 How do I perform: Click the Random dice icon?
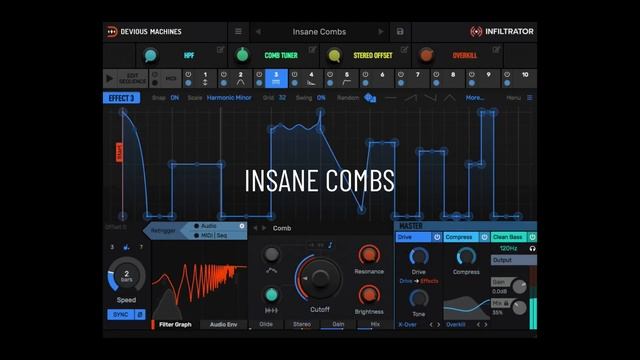click(x=370, y=98)
